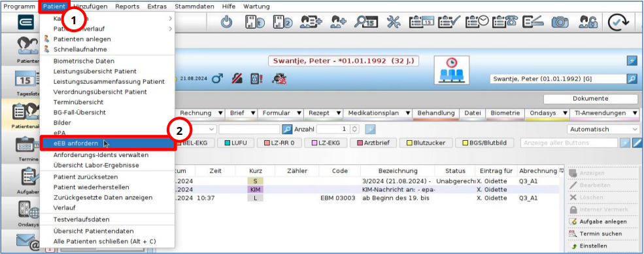Choose Übersicht Labor-Ergebnisse menu entry
The width and height of the screenshot is (644, 254).
(108, 165)
